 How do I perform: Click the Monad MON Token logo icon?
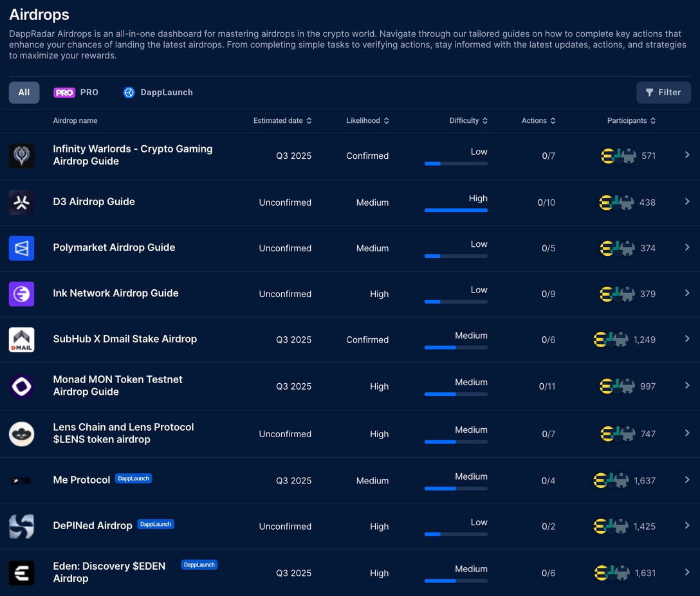tap(22, 386)
